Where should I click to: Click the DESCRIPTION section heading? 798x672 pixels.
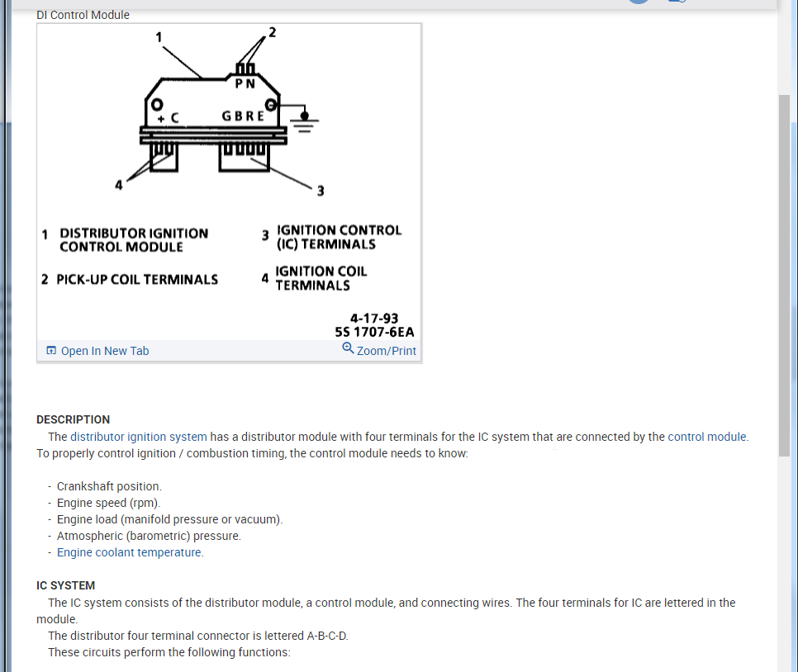tap(74, 419)
